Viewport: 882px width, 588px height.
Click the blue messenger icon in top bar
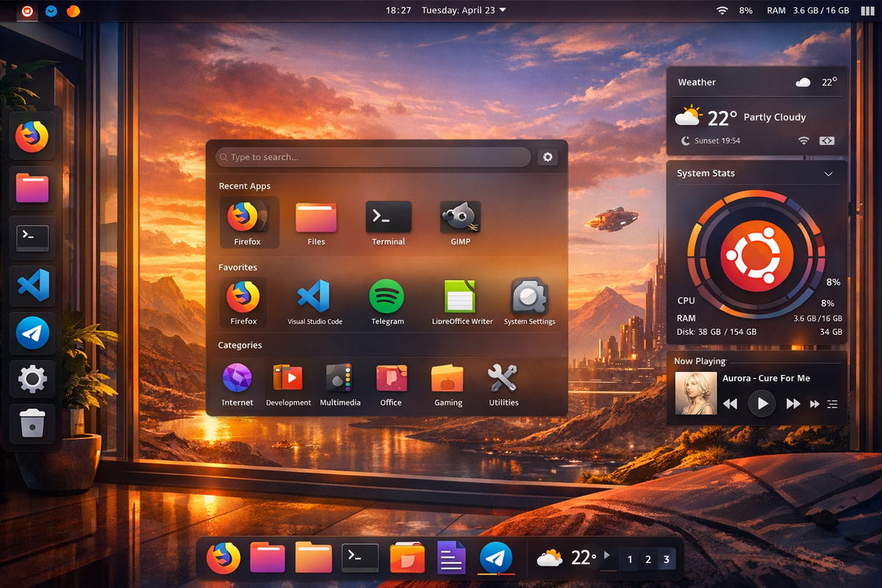tap(51, 11)
